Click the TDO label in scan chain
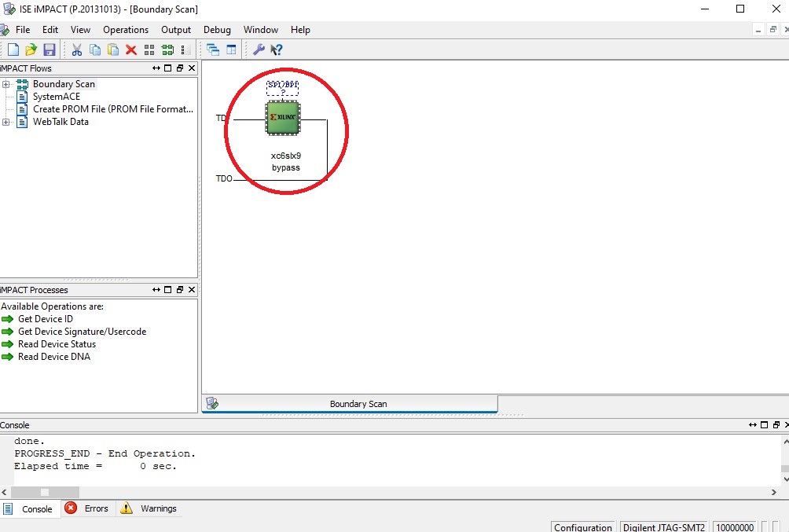The image size is (789, 532). pos(224,178)
